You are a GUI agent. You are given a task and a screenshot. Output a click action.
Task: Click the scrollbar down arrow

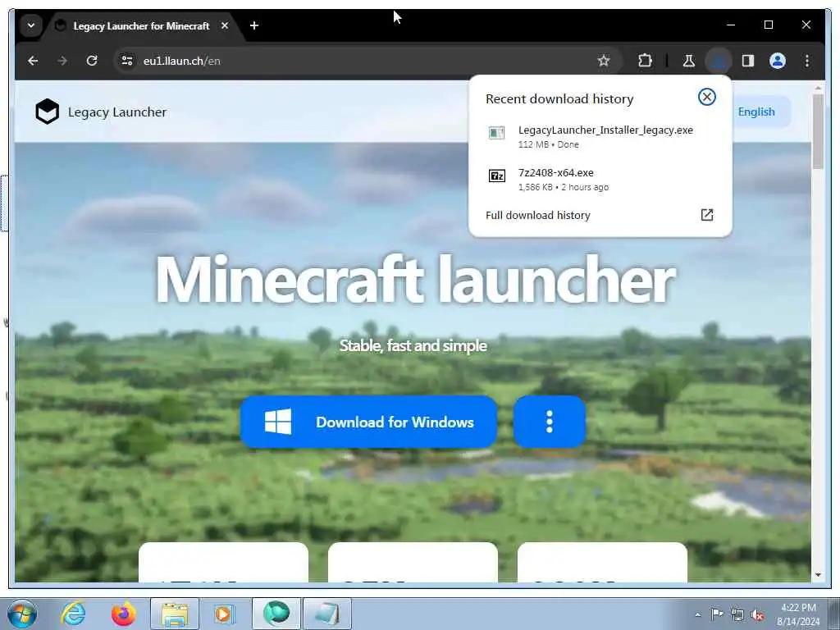(818, 575)
